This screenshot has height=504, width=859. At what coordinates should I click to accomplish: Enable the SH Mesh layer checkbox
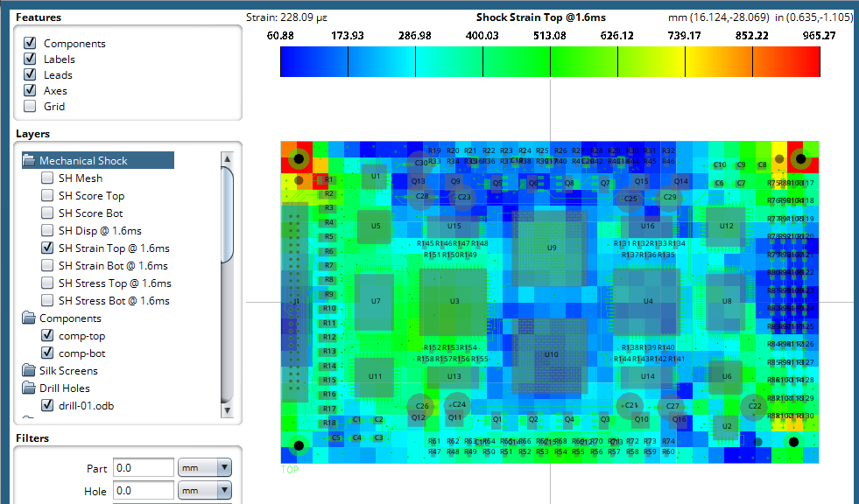coord(47,178)
